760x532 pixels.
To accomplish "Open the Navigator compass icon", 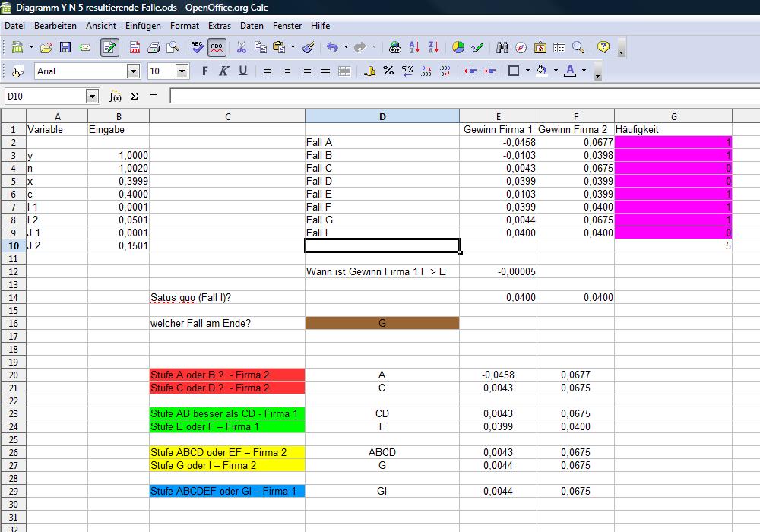I will coord(521,47).
